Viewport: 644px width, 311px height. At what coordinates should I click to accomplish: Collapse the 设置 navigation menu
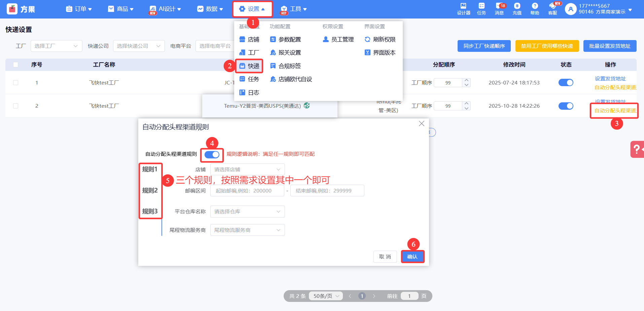click(252, 9)
